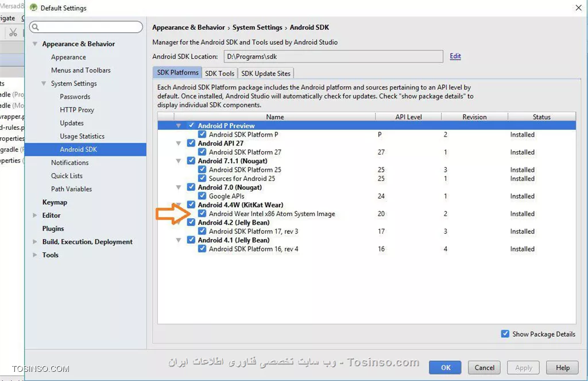Select Appearance in settings tree
This screenshot has width=588, height=381.
(x=68, y=57)
